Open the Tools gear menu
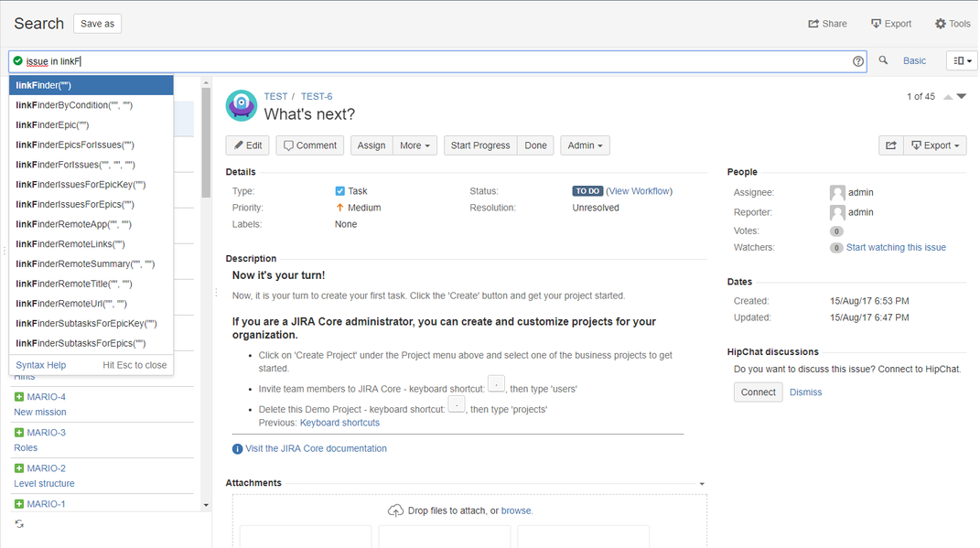The height and width of the screenshot is (548, 980). [x=953, y=24]
